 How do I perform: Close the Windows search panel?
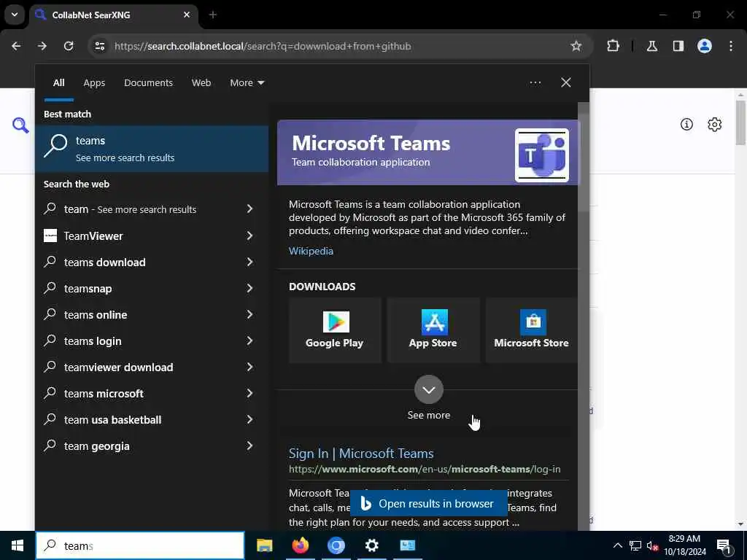pyautogui.click(x=566, y=83)
